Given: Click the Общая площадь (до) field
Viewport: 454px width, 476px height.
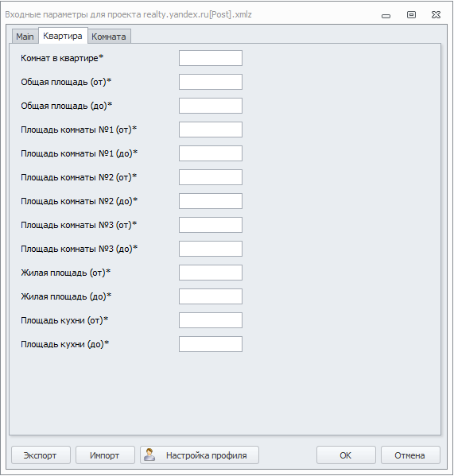Looking at the screenshot, I should [x=211, y=106].
